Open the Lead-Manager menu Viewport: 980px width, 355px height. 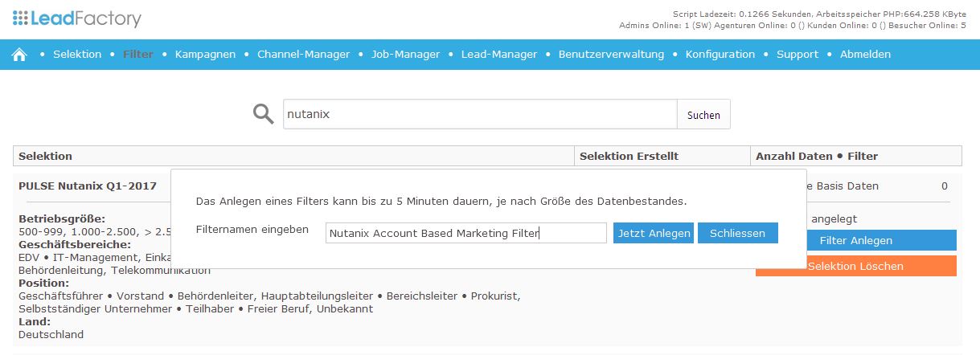(498, 55)
